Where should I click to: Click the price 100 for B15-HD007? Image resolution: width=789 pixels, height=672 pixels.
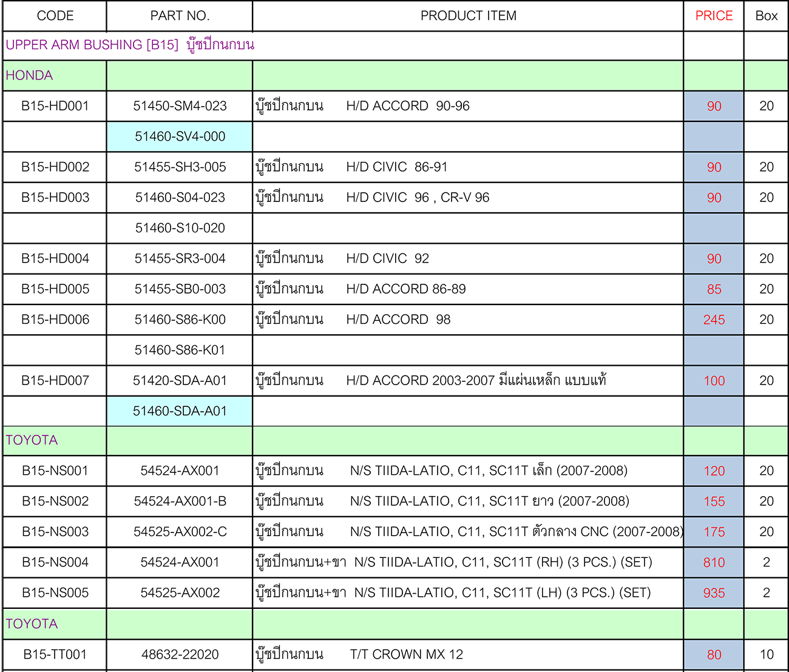714,381
